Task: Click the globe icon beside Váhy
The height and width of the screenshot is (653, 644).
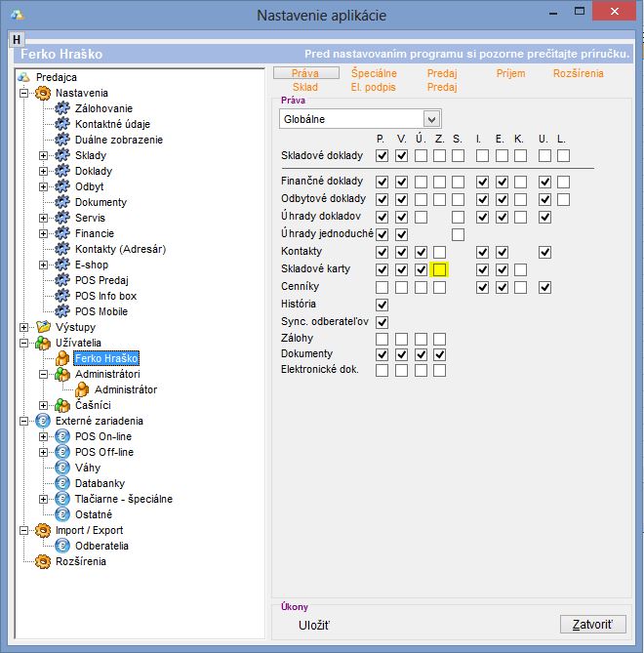Action: pos(63,468)
